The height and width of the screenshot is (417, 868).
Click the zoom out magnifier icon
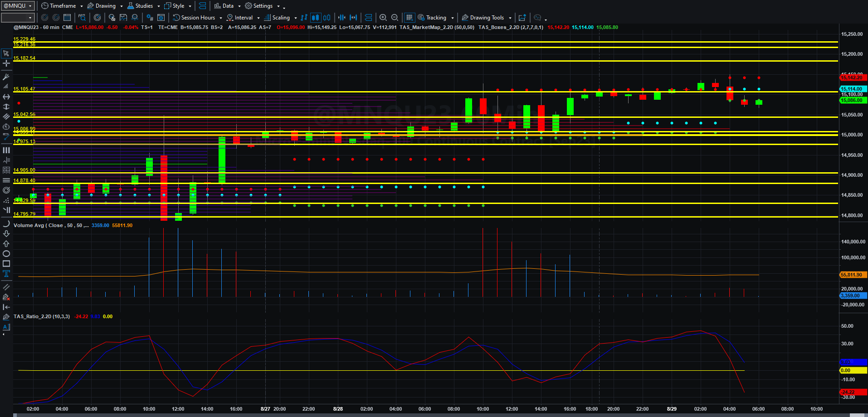coord(395,18)
